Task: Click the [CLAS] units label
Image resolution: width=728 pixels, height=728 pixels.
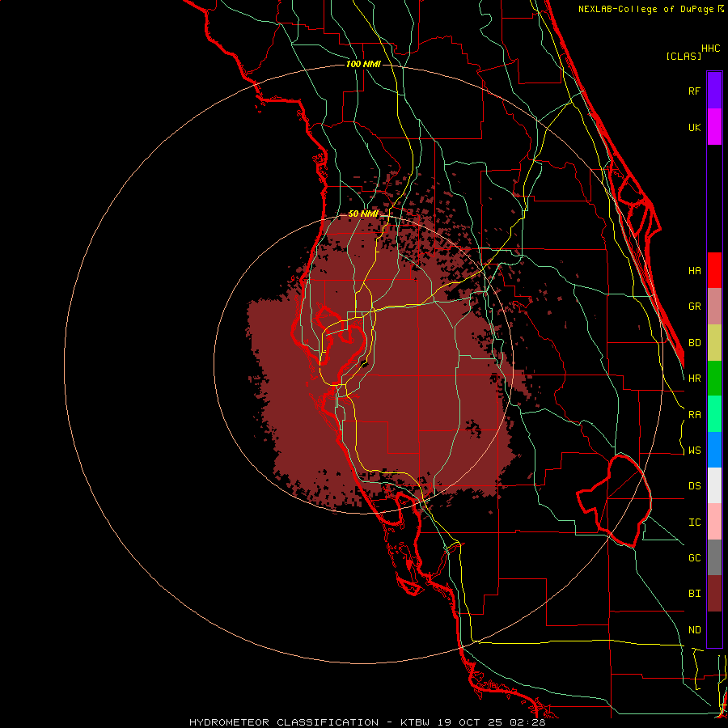Action: [x=684, y=56]
